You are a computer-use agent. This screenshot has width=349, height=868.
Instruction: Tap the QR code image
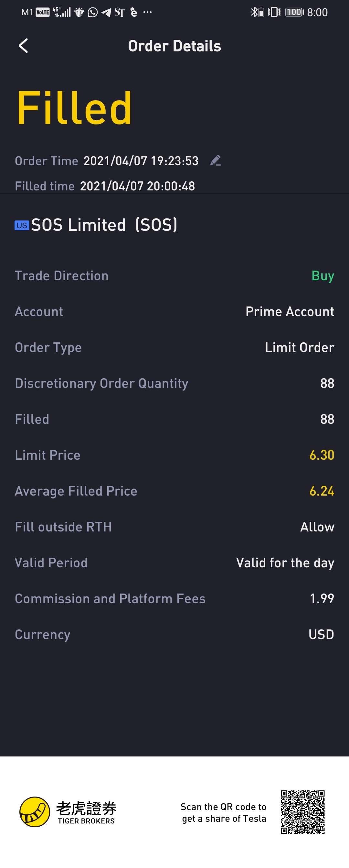coord(302,812)
